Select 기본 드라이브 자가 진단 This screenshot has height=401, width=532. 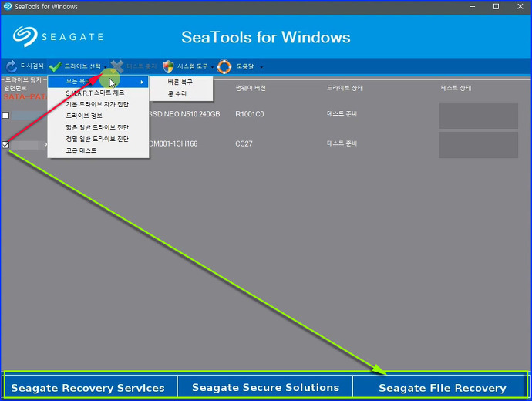pos(97,104)
